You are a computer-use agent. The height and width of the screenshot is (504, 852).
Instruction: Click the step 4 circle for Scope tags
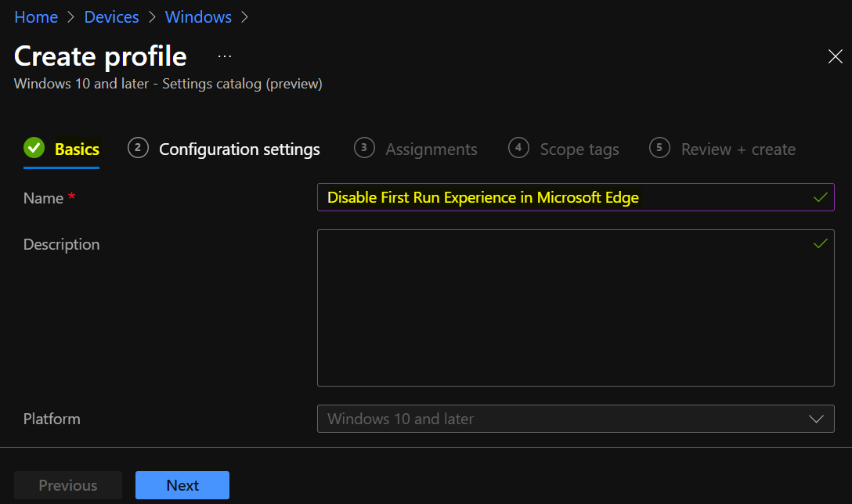click(x=518, y=149)
